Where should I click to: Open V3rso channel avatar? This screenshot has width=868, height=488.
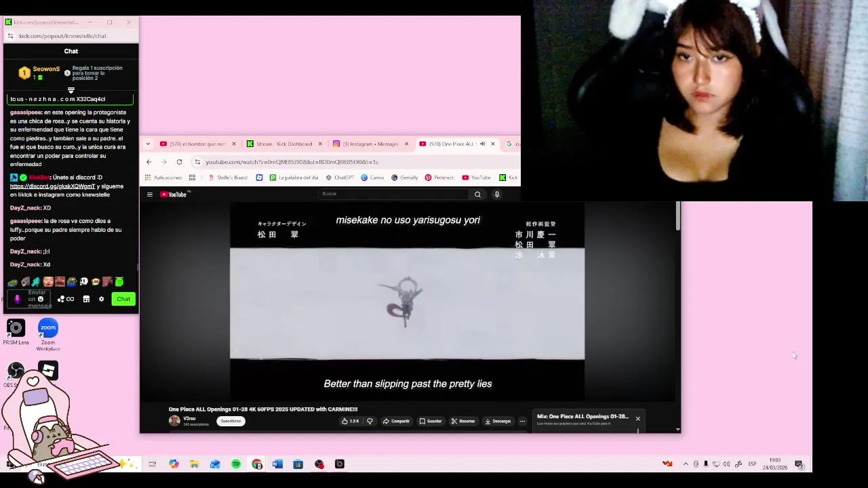174,421
